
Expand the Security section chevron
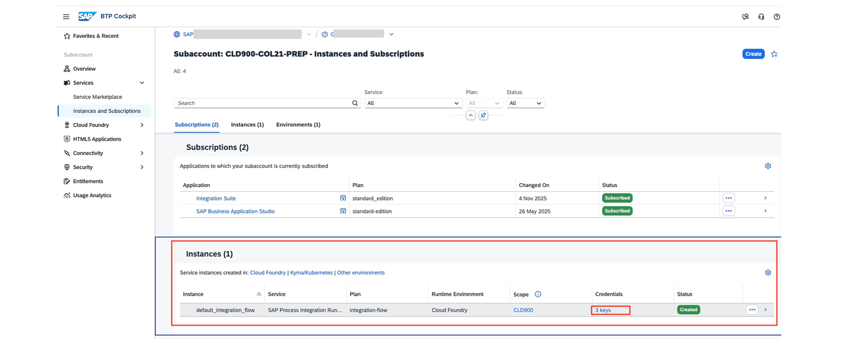[142, 167]
